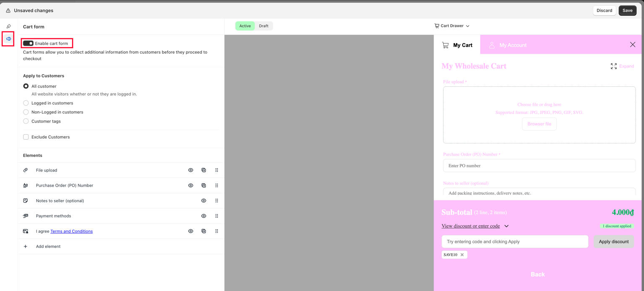Hide the File upload element
The image size is (644, 291).
coord(191,170)
